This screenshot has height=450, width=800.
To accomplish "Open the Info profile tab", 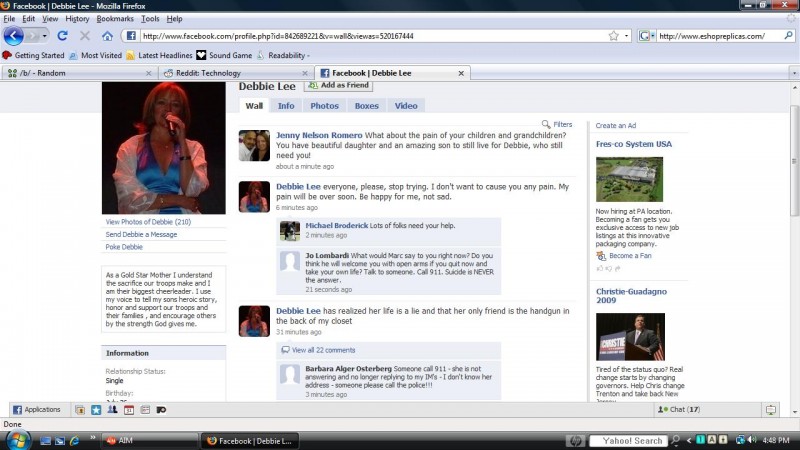I will coord(286,106).
